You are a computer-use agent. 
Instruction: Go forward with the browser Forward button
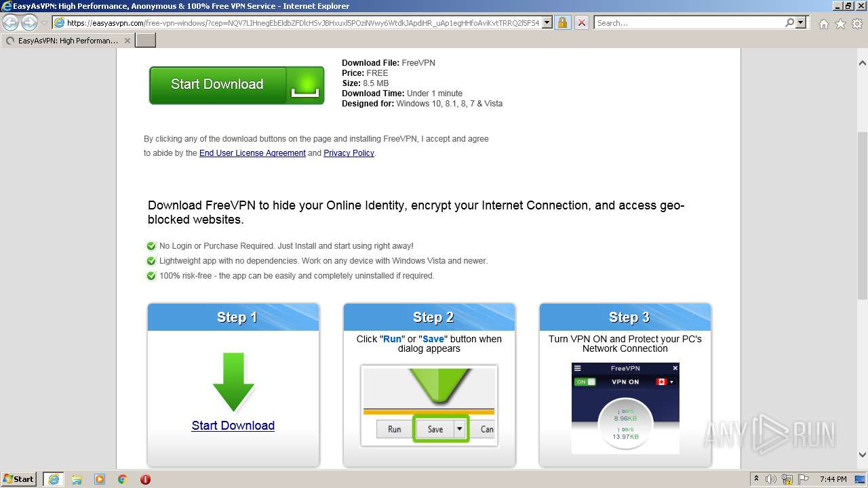point(29,22)
